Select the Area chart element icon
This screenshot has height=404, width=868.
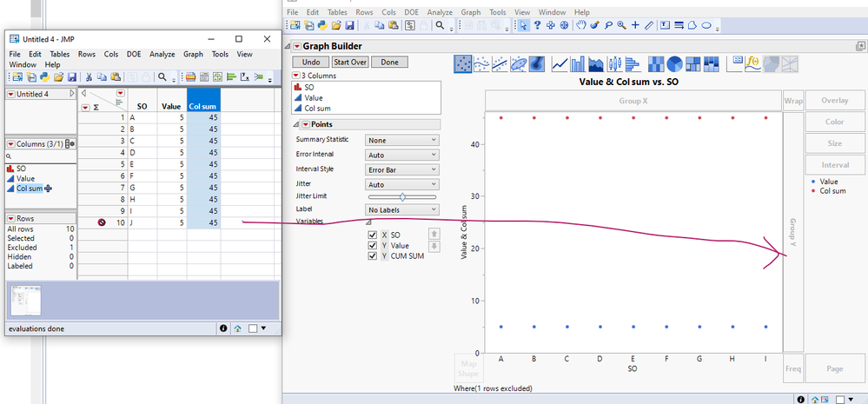pos(596,64)
